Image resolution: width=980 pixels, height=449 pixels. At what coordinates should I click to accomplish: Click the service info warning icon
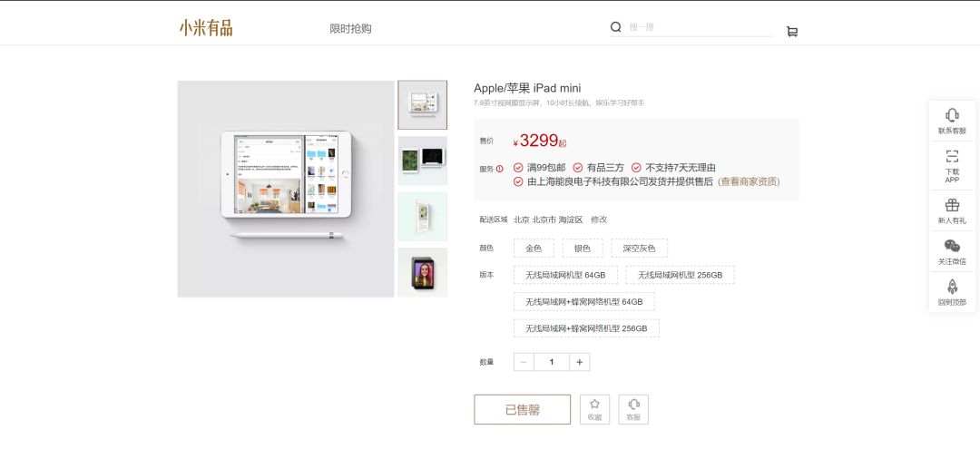(500, 169)
